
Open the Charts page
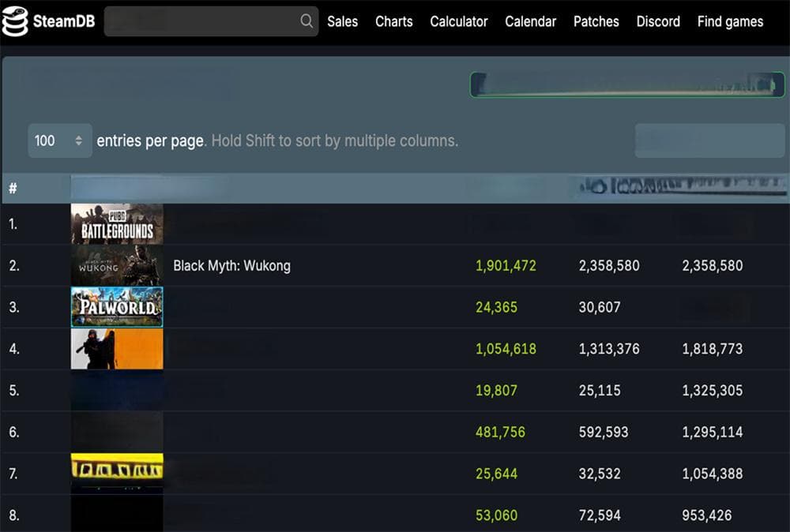point(394,21)
